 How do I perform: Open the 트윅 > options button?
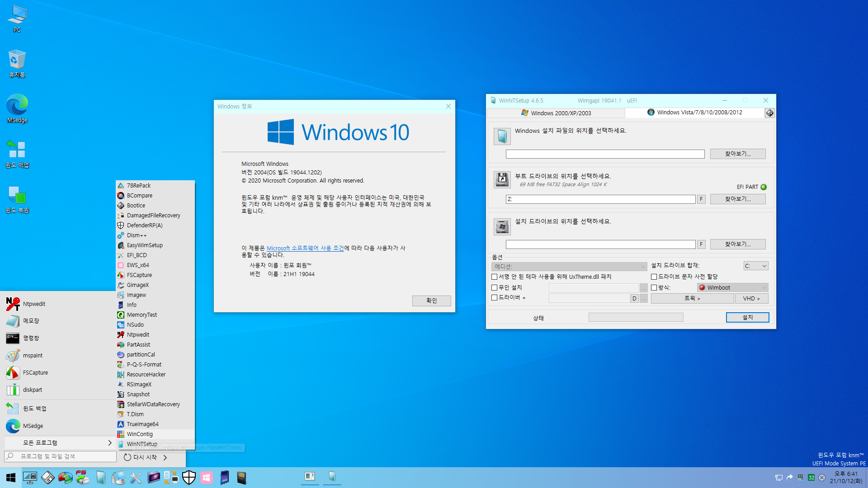coord(692,299)
